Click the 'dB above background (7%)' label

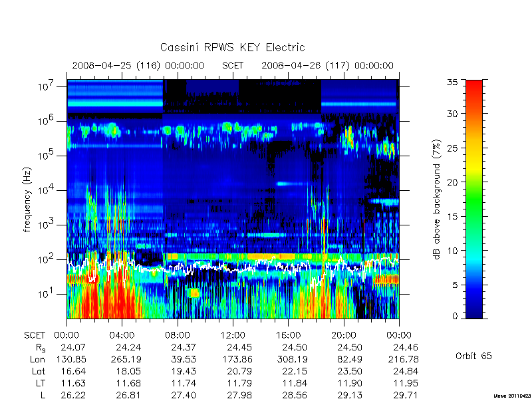[437, 199]
